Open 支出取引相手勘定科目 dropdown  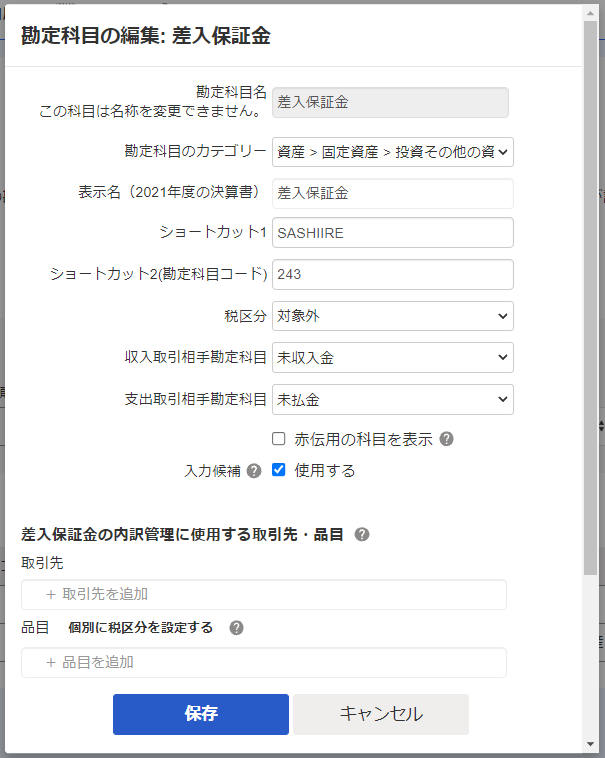pyautogui.click(x=392, y=399)
